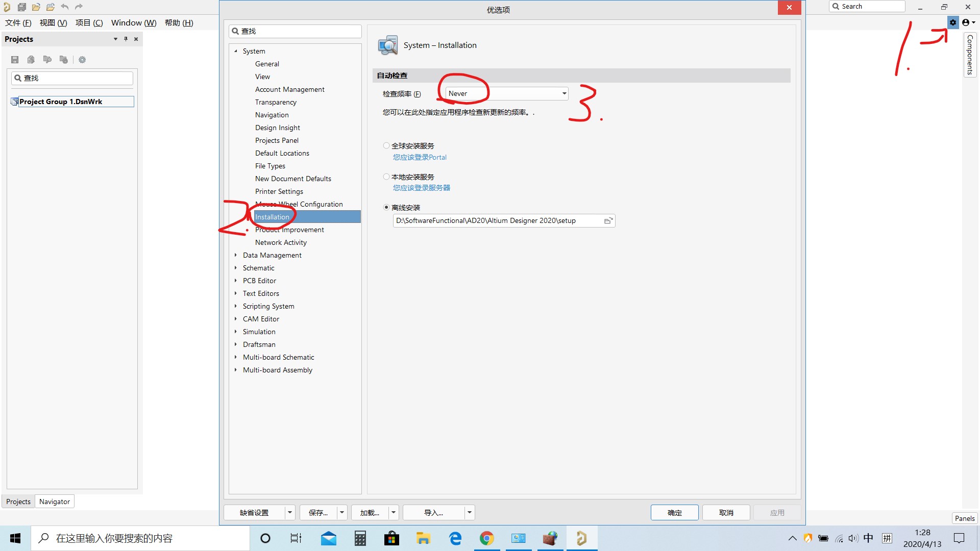Image resolution: width=980 pixels, height=551 pixels.
Task: Click browse folder icon for offline path
Action: coord(608,221)
